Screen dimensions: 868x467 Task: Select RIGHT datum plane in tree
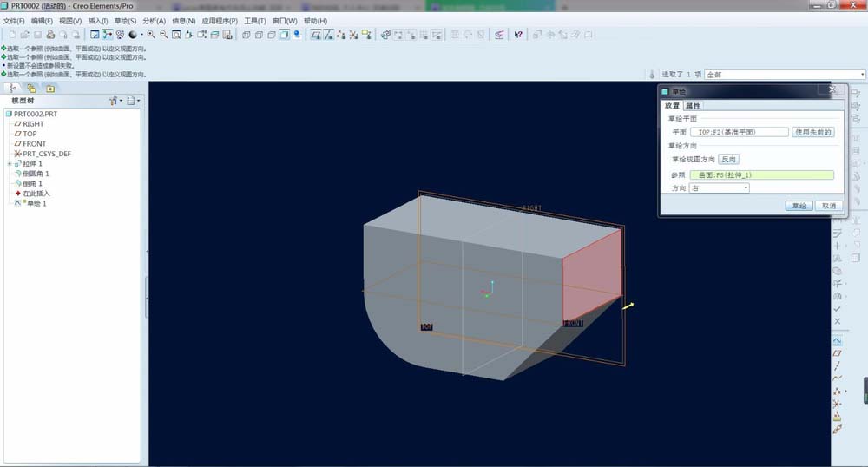click(x=33, y=124)
